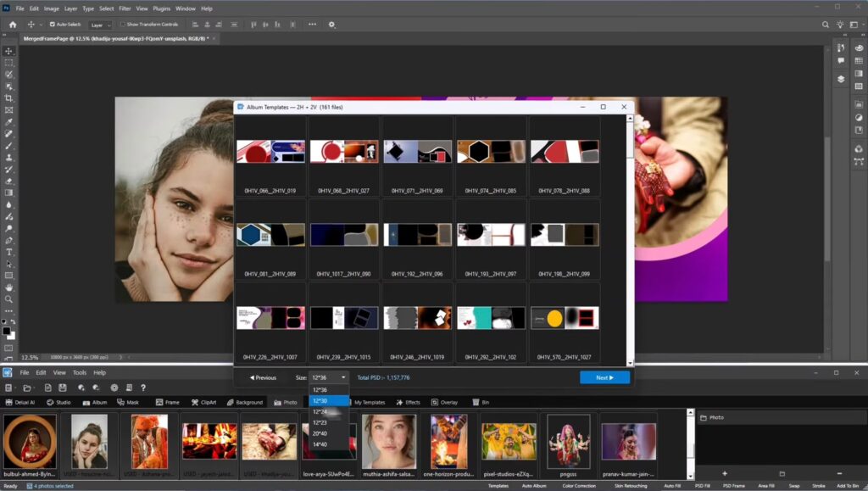The image size is (868, 491).
Task: Open Photoshop search magnifier icon
Action: tap(826, 25)
